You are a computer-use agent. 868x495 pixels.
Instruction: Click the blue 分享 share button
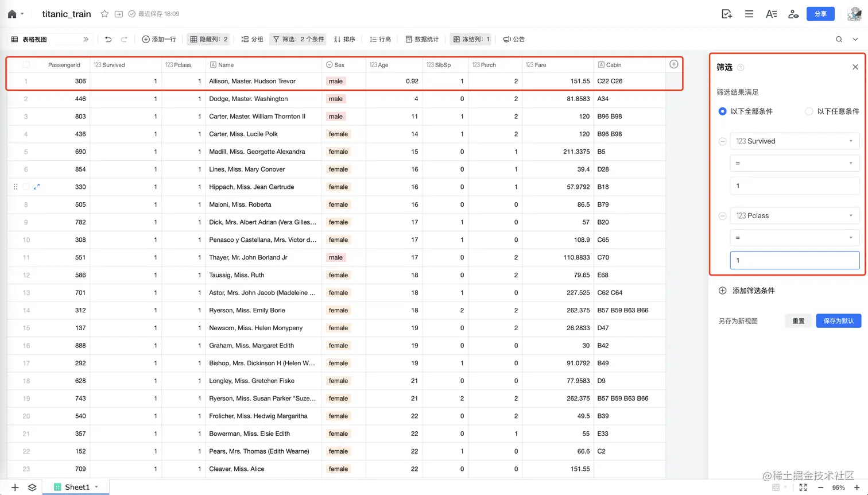(821, 14)
